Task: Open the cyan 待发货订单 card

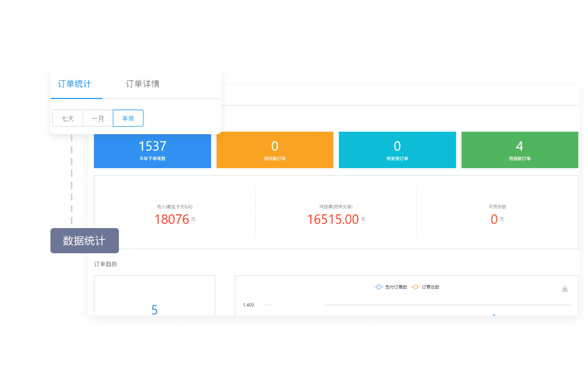Action: coord(397,150)
